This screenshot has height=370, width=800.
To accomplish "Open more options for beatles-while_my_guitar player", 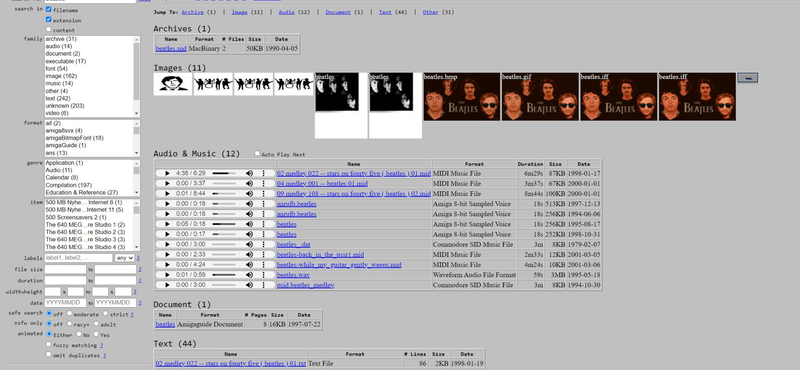I will point(264,265).
